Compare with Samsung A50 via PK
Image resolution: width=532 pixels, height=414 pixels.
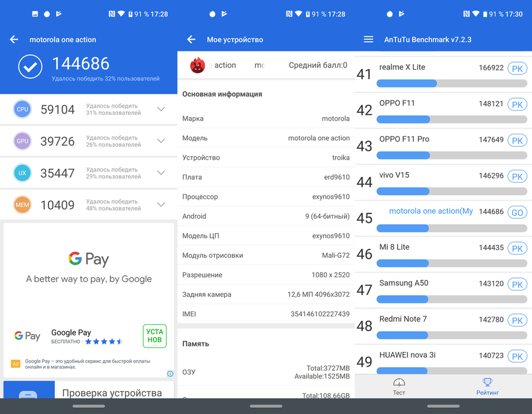tap(517, 284)
